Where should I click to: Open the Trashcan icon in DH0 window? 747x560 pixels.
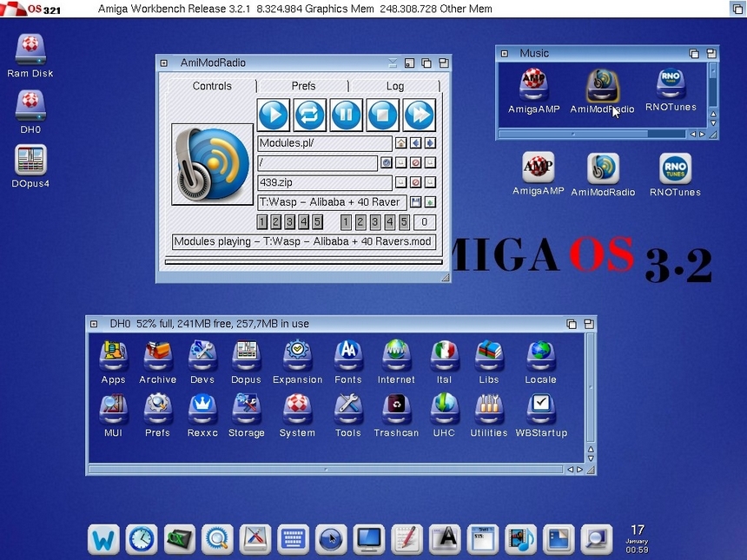click(396, 414)
